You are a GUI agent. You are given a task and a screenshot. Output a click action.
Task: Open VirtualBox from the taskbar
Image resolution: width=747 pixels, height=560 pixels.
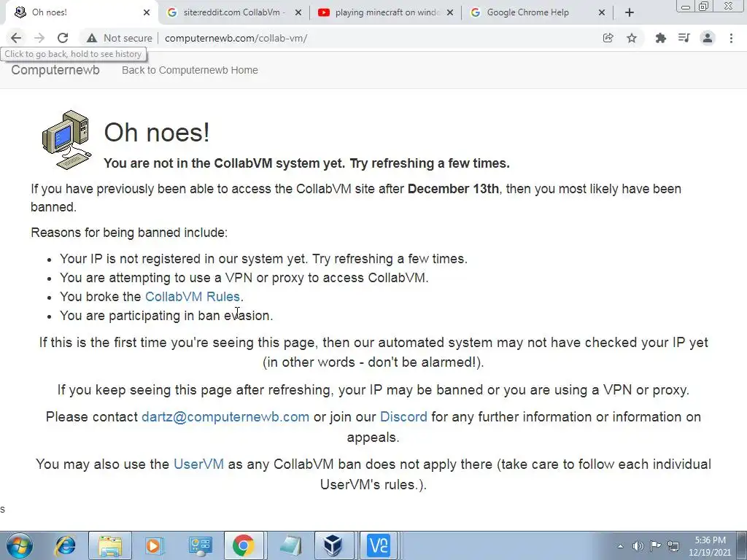tap(332, 545)
